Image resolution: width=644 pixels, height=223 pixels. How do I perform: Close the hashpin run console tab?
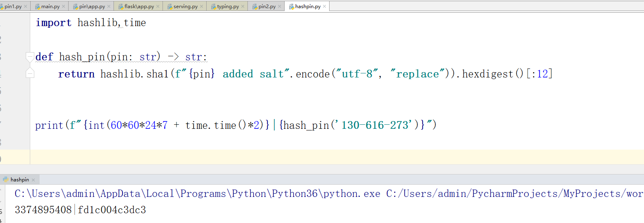pyautogui.click(x=33, y=180)
